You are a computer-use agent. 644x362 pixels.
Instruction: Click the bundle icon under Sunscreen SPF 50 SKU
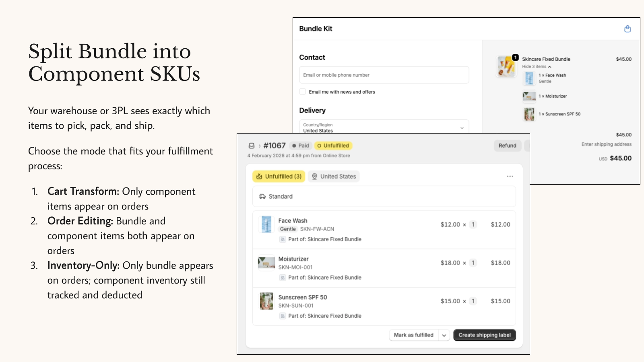(283, 316)
